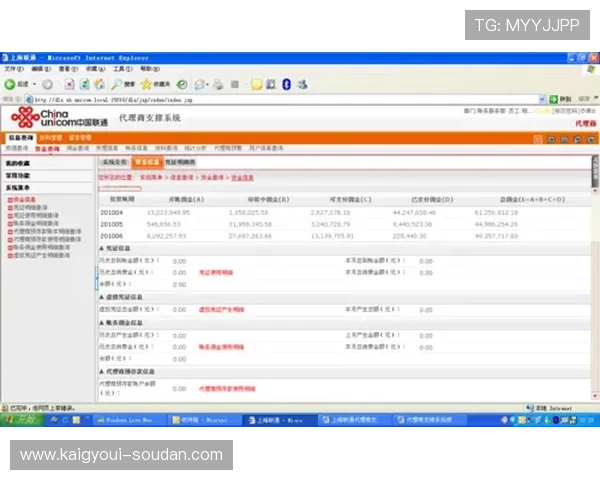Click the Media icon in IE toolbar
Viewport: 600px width, 480px height.
[x=182, y=84]
